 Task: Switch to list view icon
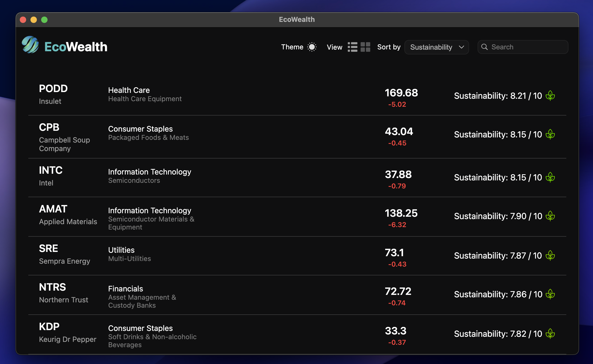click(352, 47)
